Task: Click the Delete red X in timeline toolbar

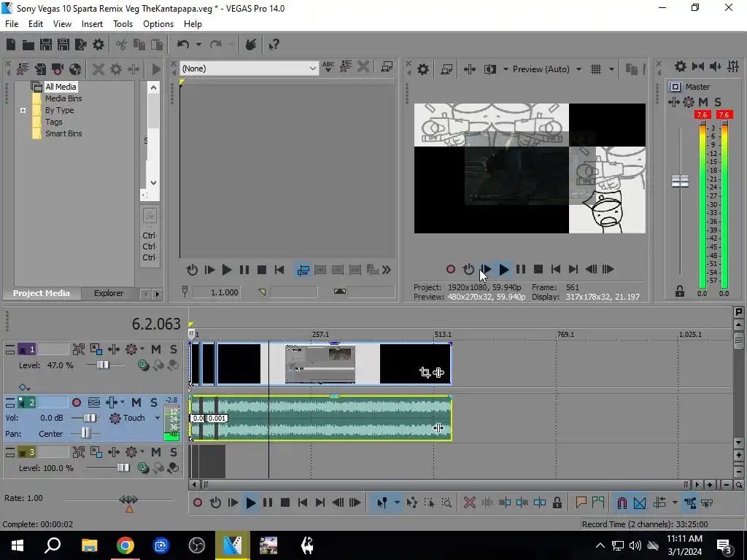Action: [470, 502]
